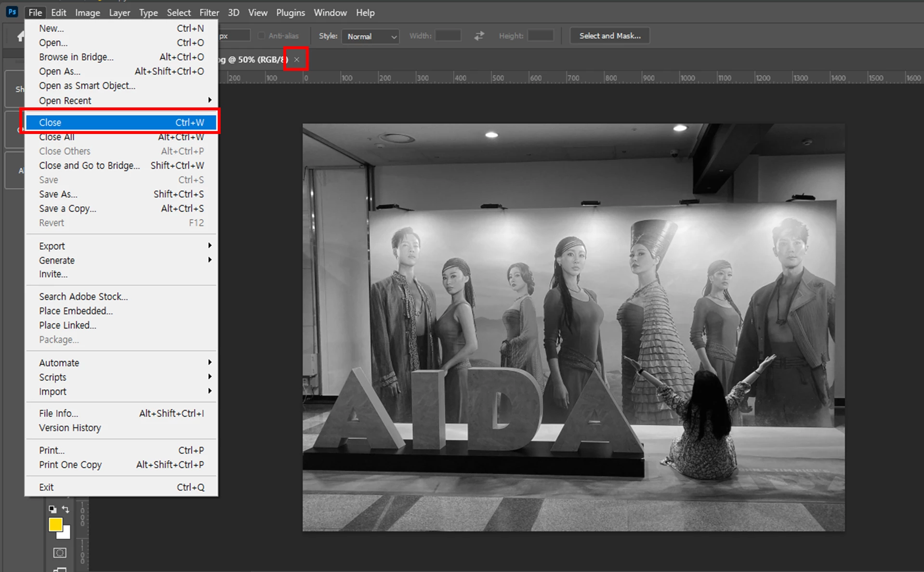
Task: Click Close in the File menu
Action: [121, 122]
